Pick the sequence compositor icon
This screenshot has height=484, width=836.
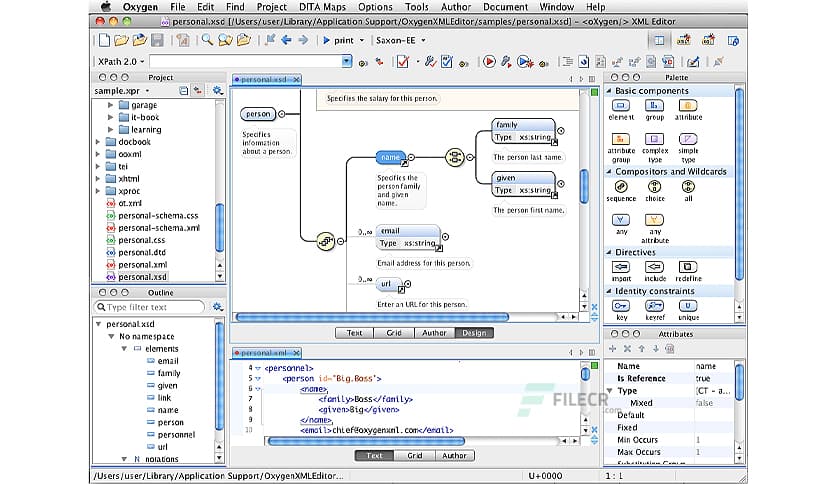click(x=621, y=187)
